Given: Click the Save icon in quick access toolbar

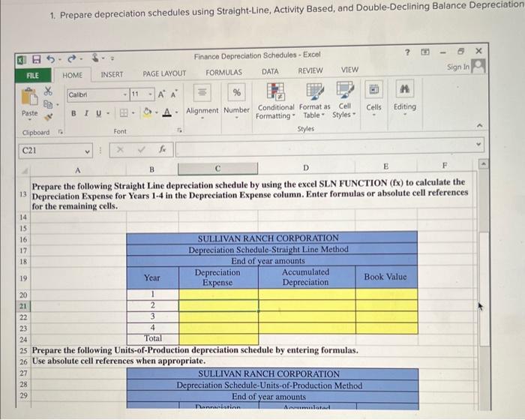Looking at the screenshot, I should 37,59.
